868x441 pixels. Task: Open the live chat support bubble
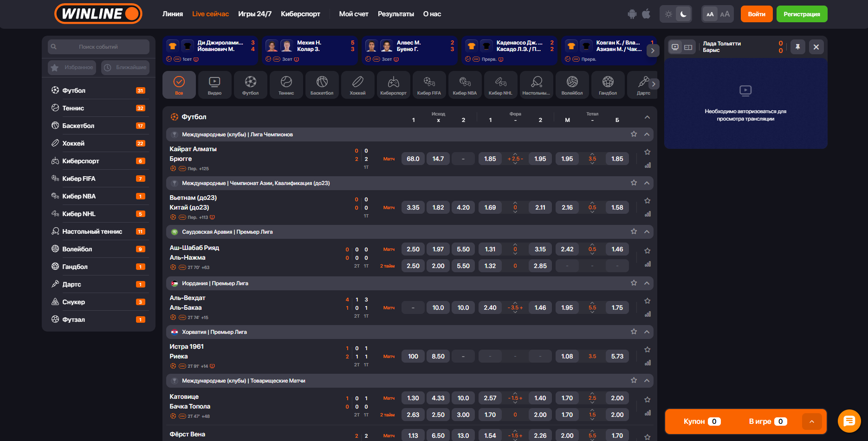(849, 421)
